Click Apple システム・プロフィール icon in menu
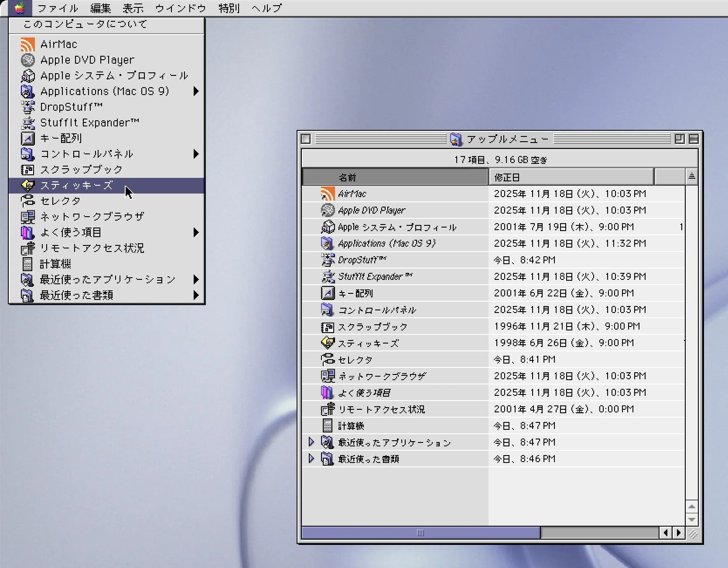 pyautogui.click(x=27, y=76)
